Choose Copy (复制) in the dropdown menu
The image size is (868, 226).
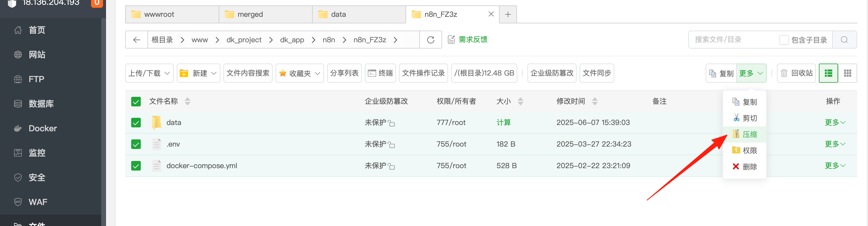(x=744, y=102)
